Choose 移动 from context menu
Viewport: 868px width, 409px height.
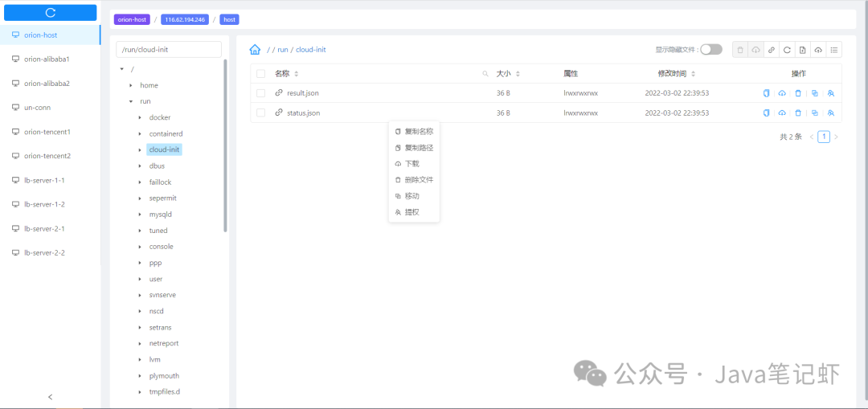[x=414, y=196]
